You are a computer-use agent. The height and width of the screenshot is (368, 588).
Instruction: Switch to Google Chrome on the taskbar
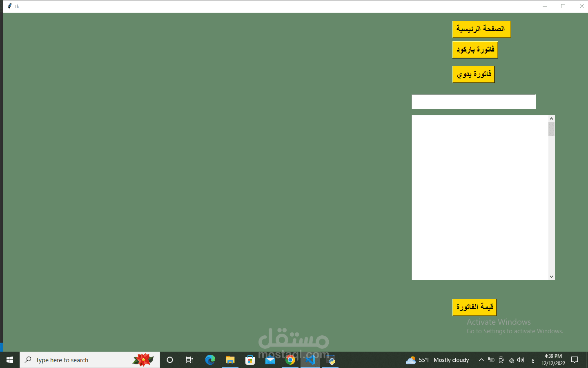tap(290, 360)
